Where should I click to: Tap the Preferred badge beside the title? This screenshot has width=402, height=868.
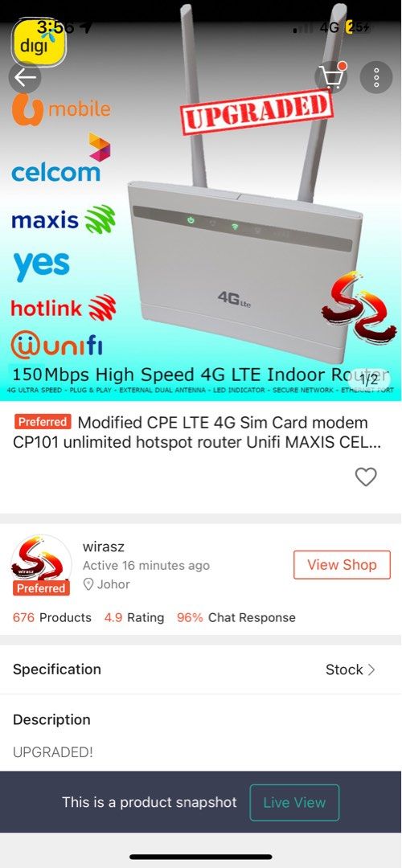pos(43,422)
